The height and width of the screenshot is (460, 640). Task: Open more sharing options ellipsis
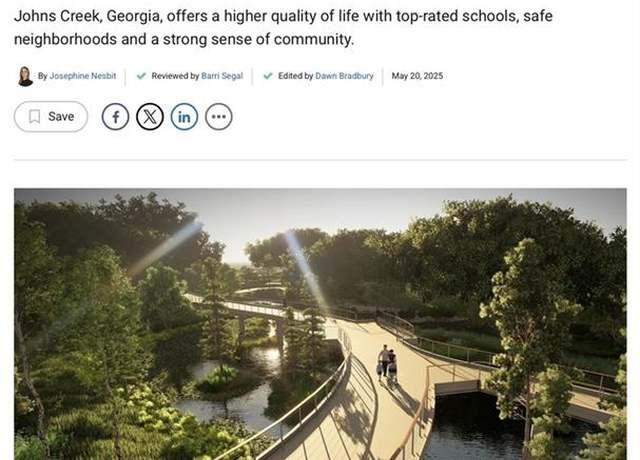click(x=219, y=117)
